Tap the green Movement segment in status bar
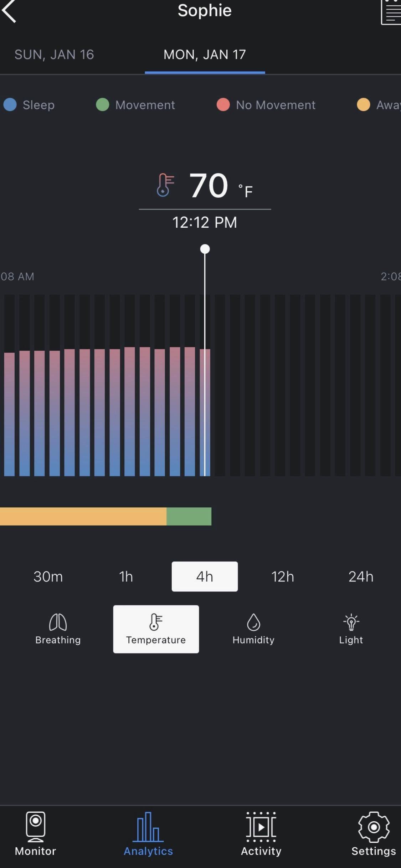 (189, 516)
